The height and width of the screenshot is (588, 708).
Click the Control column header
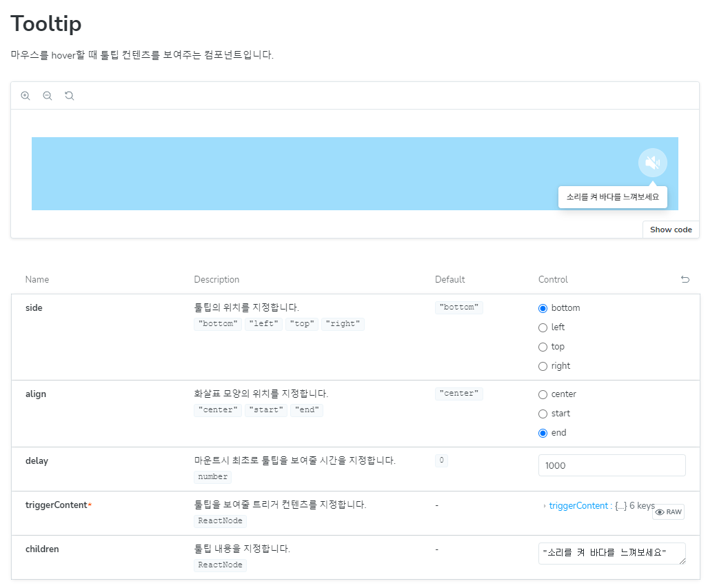pyautogui.click(x=553, y=280)
